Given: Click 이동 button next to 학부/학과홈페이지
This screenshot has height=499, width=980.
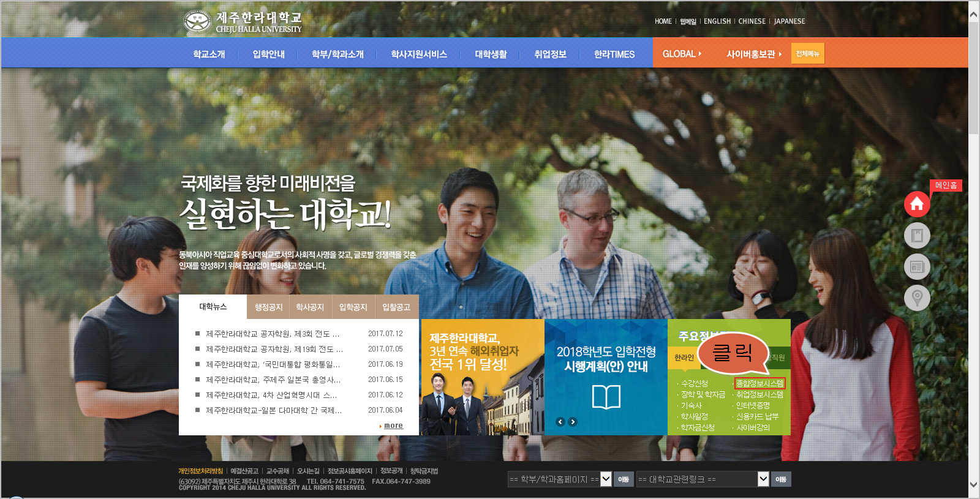Looking at the screenshot, I should [624, 479].
